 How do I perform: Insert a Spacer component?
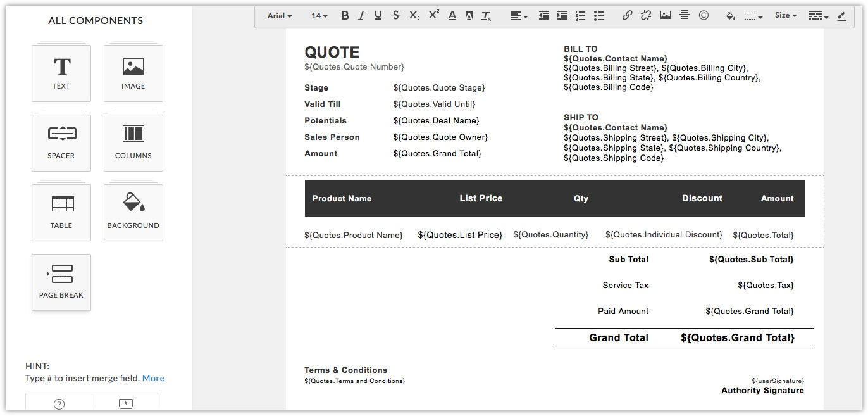tap(61, 143)
